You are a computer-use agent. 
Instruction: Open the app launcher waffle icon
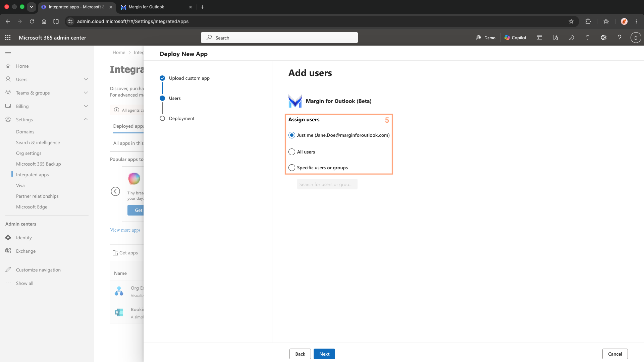8,38
